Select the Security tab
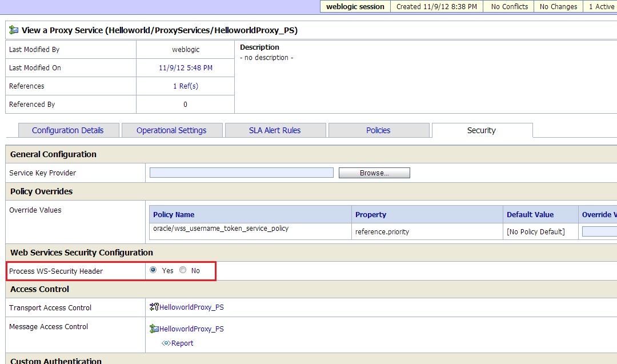Screen dimensions: 617x364 [x=482, y=130]
